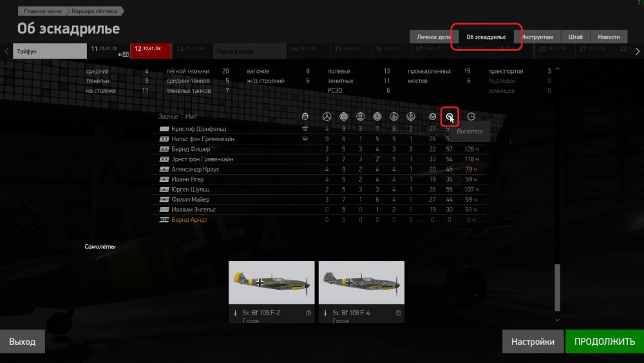Select the 12.10.41 red date marker
Image resolution: width=644 pixels, height=363 pixels.
151,51
